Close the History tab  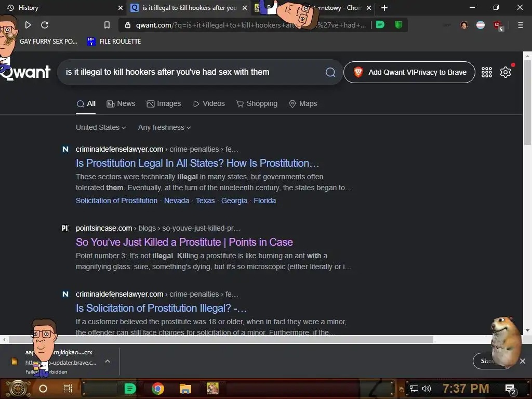point(121,8)
